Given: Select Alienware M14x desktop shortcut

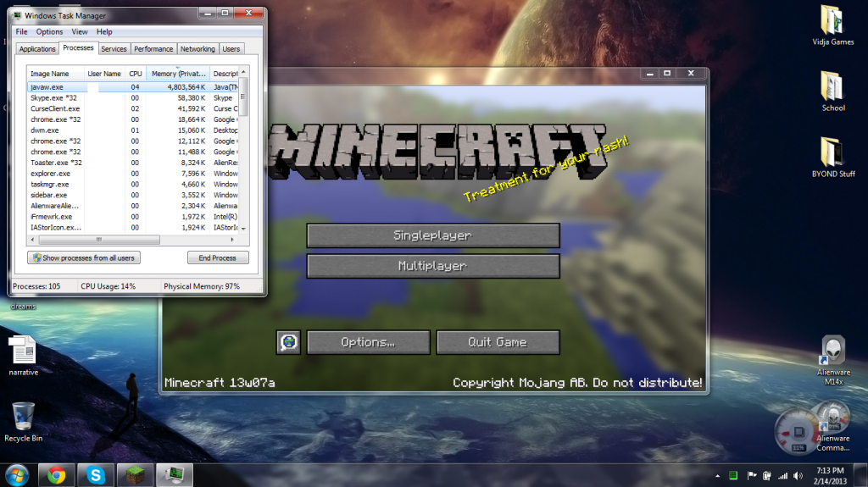Looking at the screenshot, I should (x=833, y=360).
